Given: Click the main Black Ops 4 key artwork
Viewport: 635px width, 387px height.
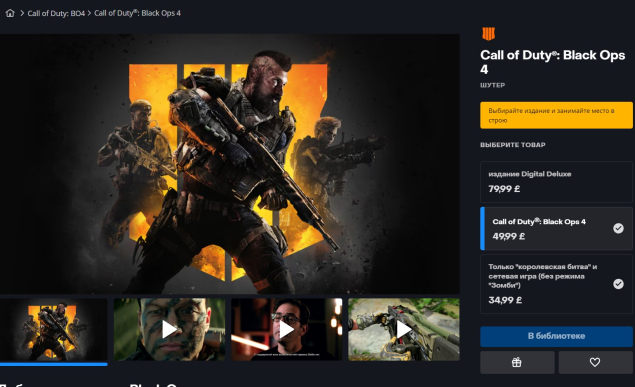Looking at the screenshot, I should (x=230, y=164).
